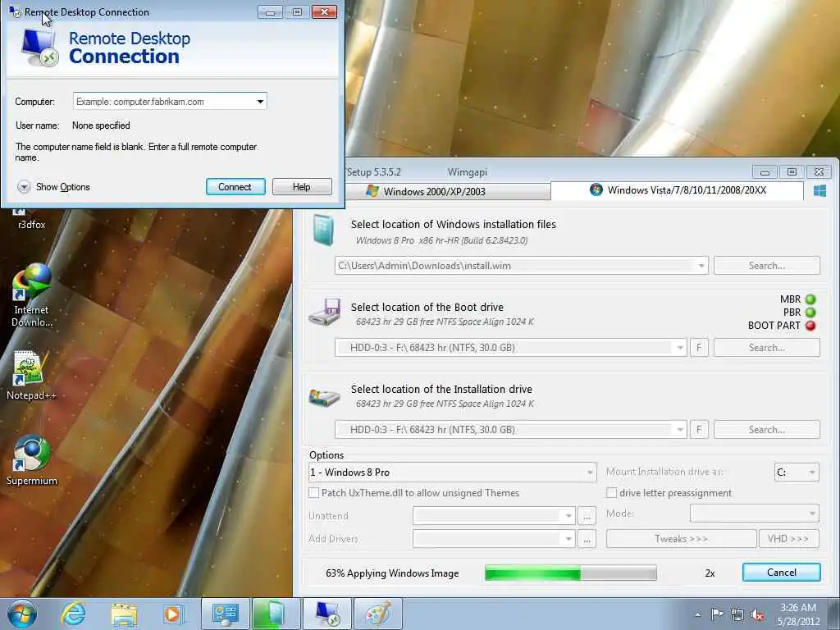840x630 pixels.
Task: Click the 63% Applying Windows Image status text
Action: (x=392, y=573)
